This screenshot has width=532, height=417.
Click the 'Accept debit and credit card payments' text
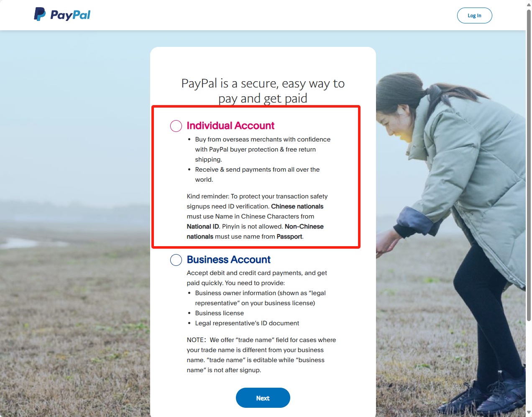coord(257,278)
